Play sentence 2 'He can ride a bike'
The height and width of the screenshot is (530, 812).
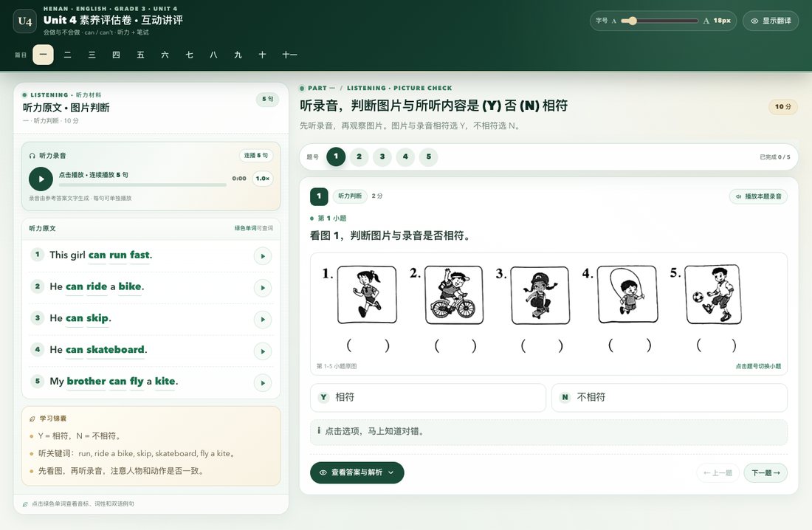263,288
